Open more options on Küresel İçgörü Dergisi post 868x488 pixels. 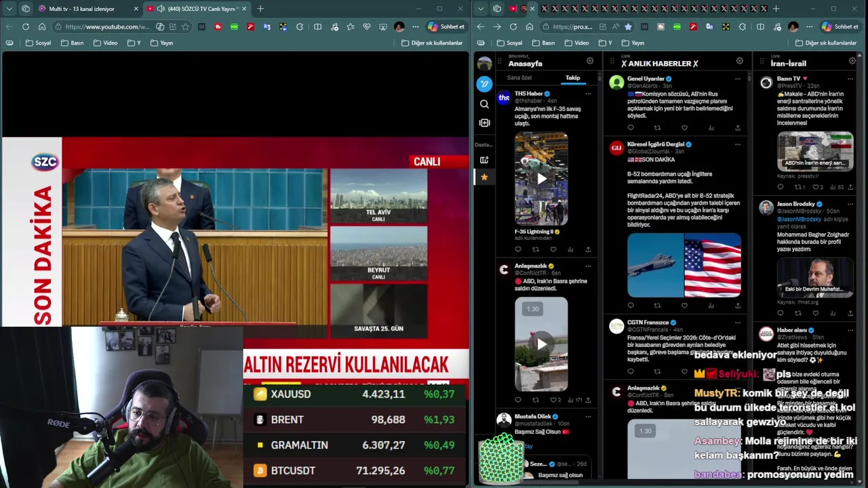[x=738, y=144]
